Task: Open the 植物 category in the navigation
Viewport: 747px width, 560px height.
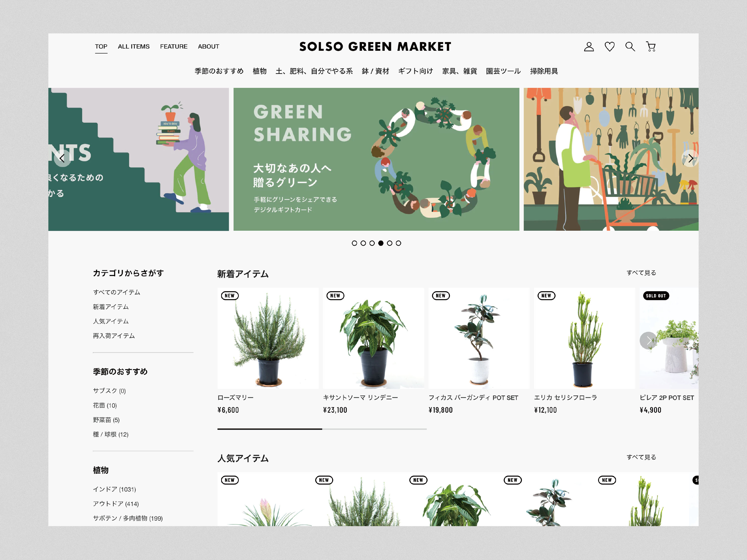Action: pyautogui.click(x=260, y=71)
